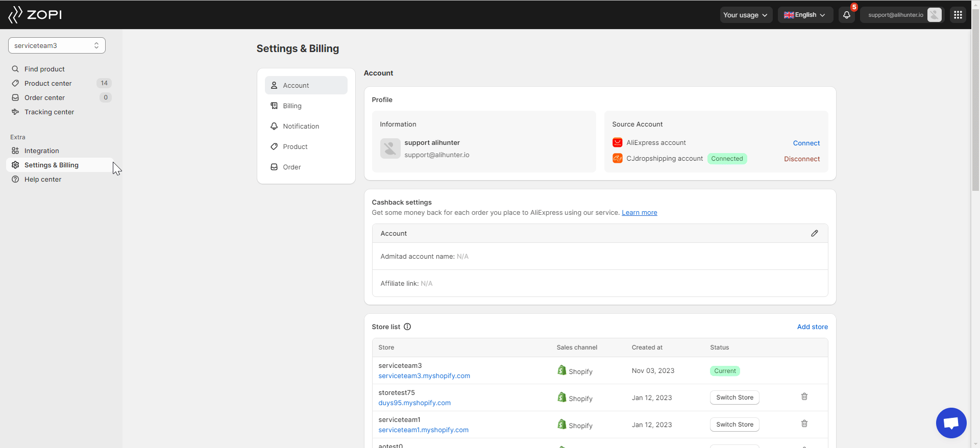Screen dimensions: 980x448
Task: Open Product center in sidebar
Action: tap(48, 84)
